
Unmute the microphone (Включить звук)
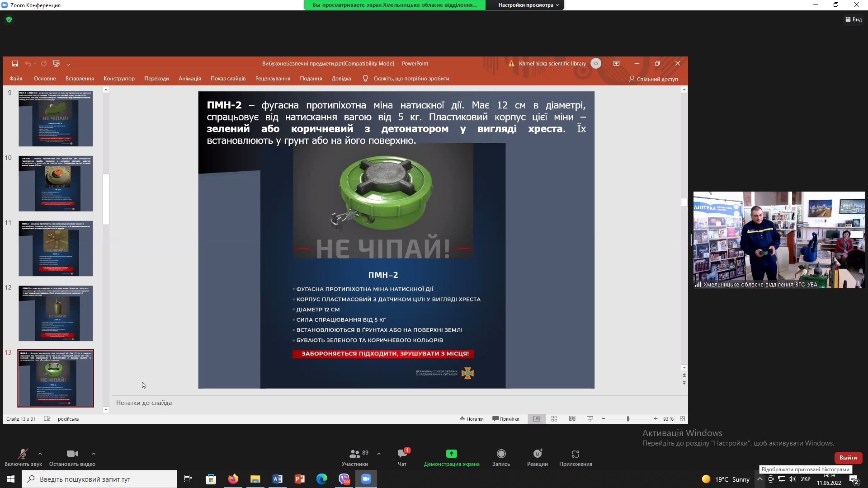point(23,454)
